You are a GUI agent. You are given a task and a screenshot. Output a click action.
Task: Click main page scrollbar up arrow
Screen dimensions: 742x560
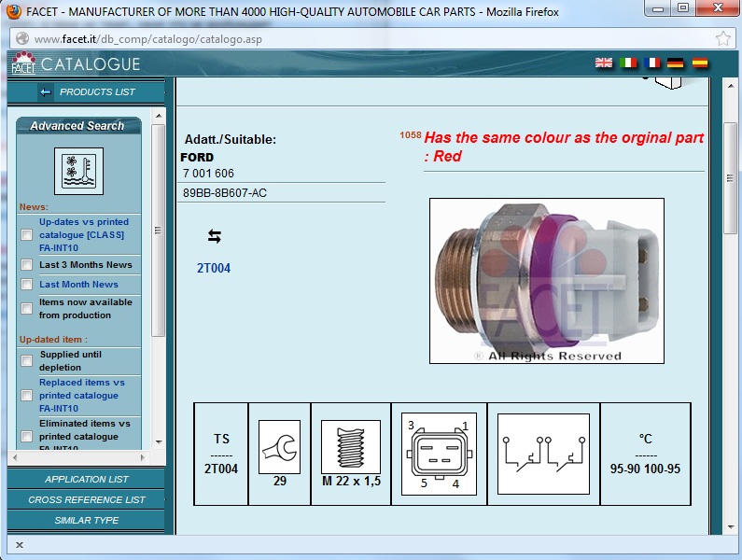tap(730, 86)
